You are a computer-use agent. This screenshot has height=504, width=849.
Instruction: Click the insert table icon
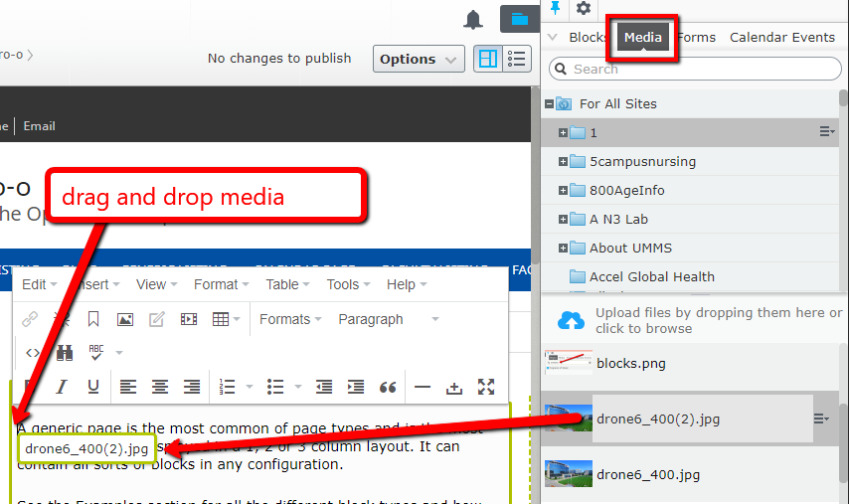pos(220,319)
